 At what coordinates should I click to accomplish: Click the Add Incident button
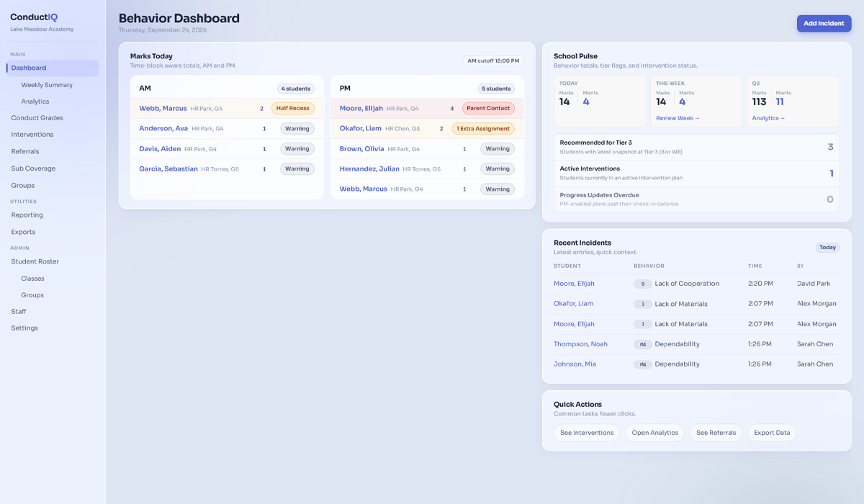coord(824,23)
